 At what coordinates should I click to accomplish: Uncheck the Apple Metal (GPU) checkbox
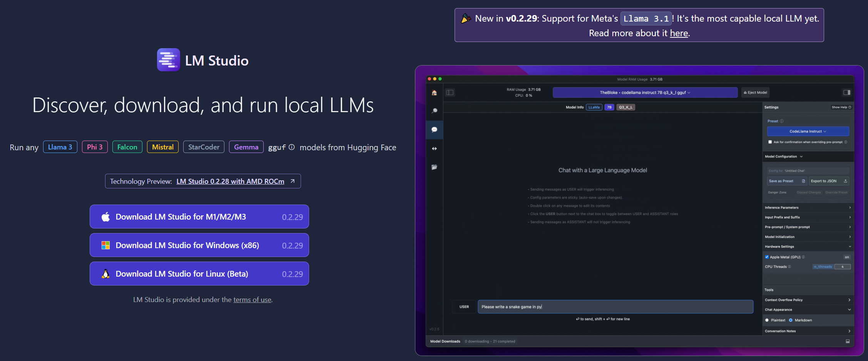click(767, 257)
